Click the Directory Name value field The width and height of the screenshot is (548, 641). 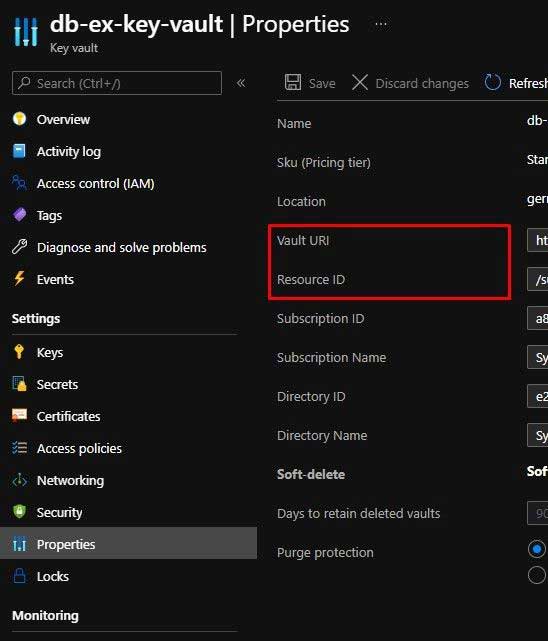tap(537, 435)
